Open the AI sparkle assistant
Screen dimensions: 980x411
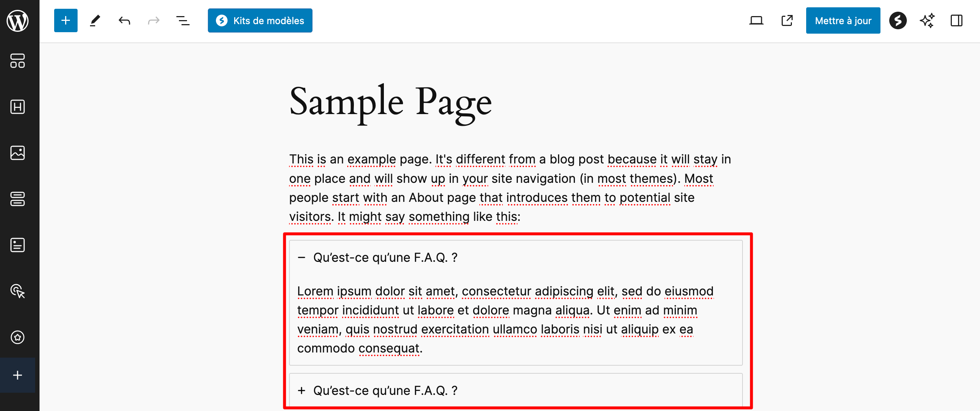[x=927, y=20]
